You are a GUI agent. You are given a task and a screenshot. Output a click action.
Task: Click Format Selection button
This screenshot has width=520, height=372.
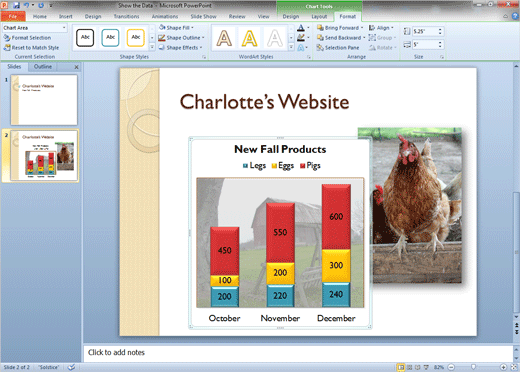point(27,38)
